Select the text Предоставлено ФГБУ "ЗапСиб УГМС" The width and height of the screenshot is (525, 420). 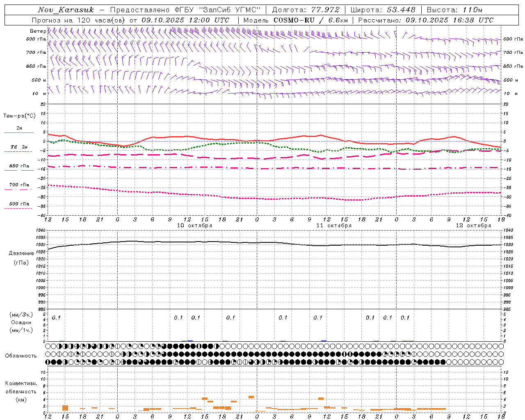185,10
